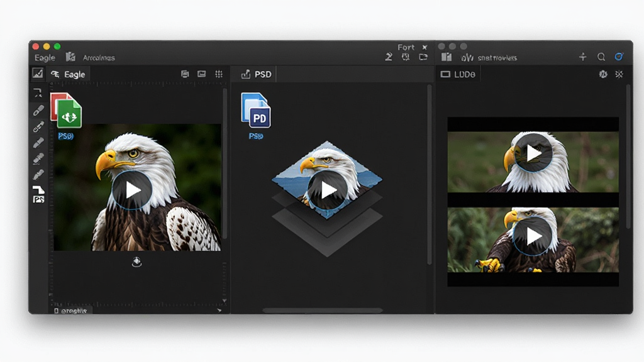The image size is (644, 362).
Task: Click the waveform icon in the right window toolbar
Action: click(x=467, y=58)
